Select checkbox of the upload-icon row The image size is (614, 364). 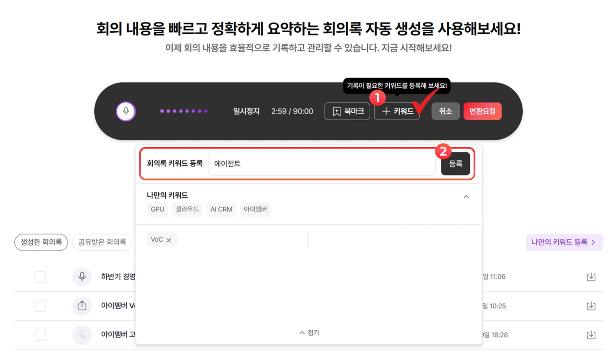tap(40, 306)
